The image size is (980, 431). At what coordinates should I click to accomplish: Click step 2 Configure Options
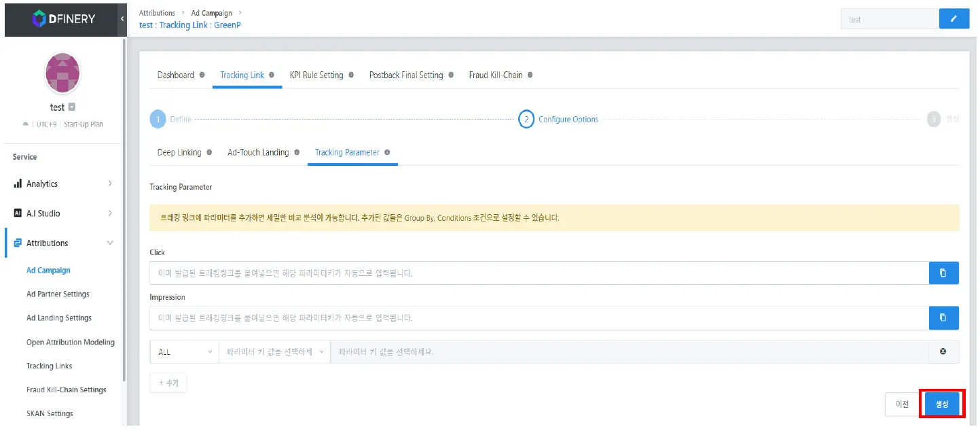(558, 119)
